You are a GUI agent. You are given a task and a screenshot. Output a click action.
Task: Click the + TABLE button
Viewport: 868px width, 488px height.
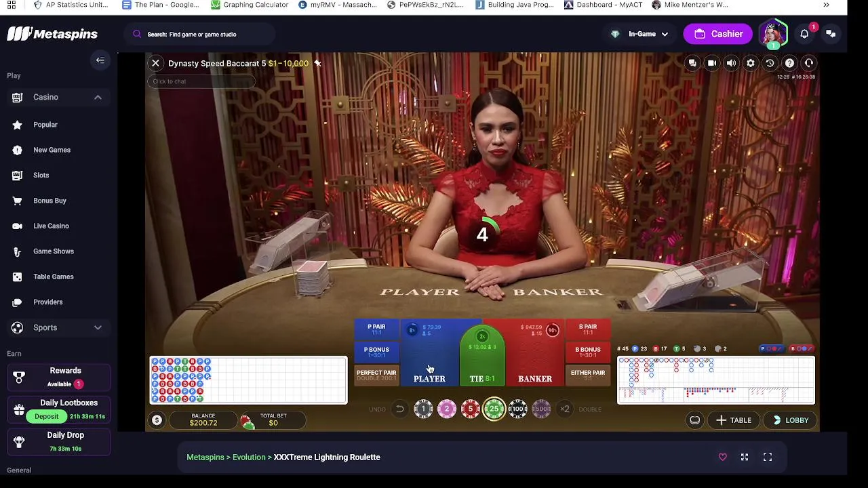(734, 420)
